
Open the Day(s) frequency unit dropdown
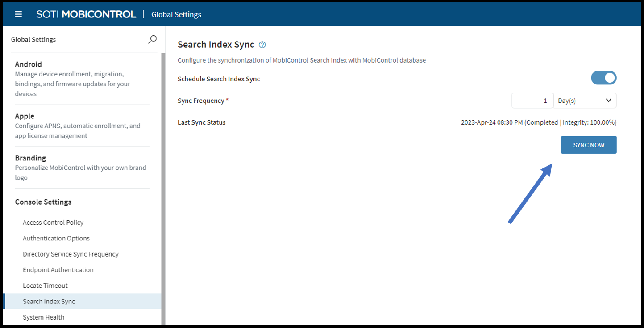click(585, 101)
